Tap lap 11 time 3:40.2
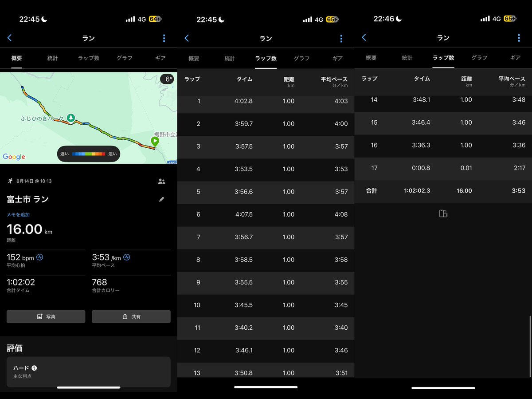Image resolution: width=532 pixels, height=399 pixels. point(244,327)
